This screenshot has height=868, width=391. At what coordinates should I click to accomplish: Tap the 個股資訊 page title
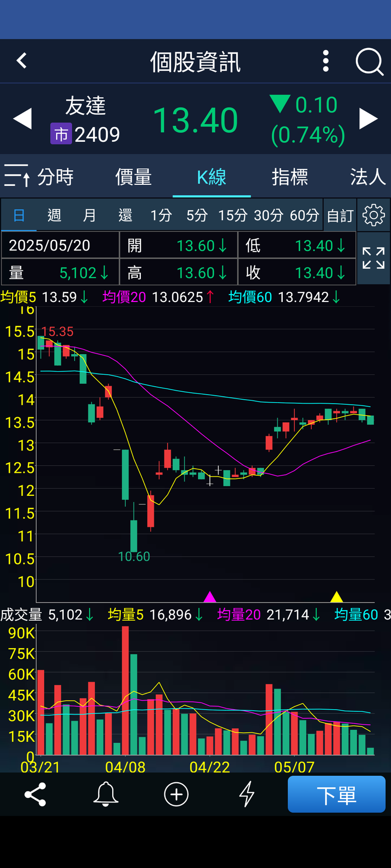pyautogui.click(x=195, y=62)
